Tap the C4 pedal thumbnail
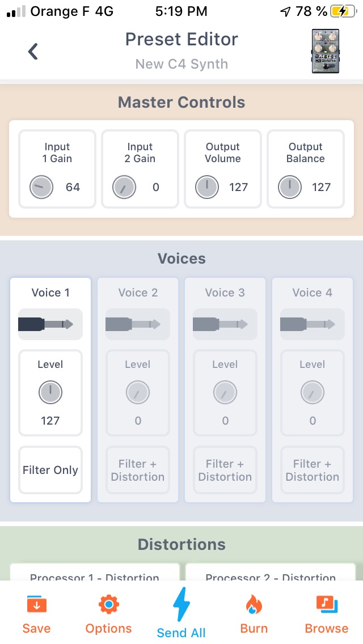The height and width of the screenshot is (644, 363). pyautogui.click(x=325, y=52)
